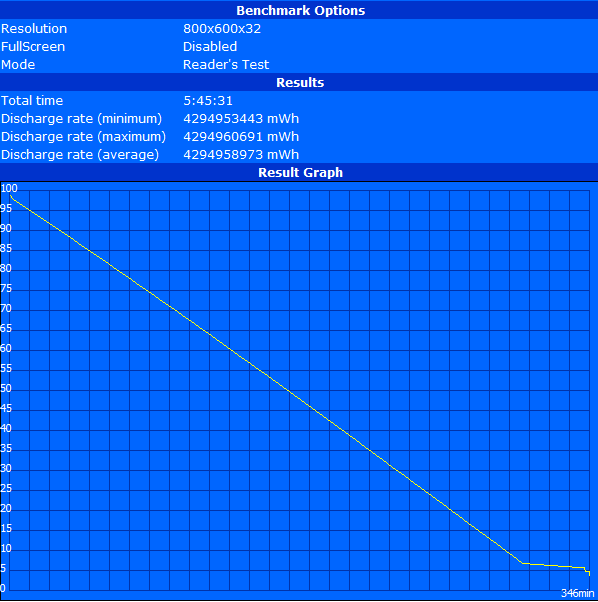The image size is (598, 602).
Task: Click the 75 label on graph axis
Action: pyautogui.click(x=6, y=288)
